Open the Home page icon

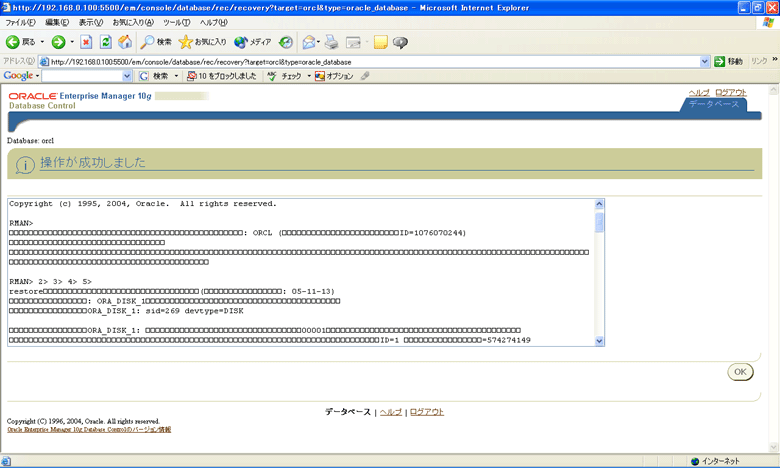coord(125,42)
